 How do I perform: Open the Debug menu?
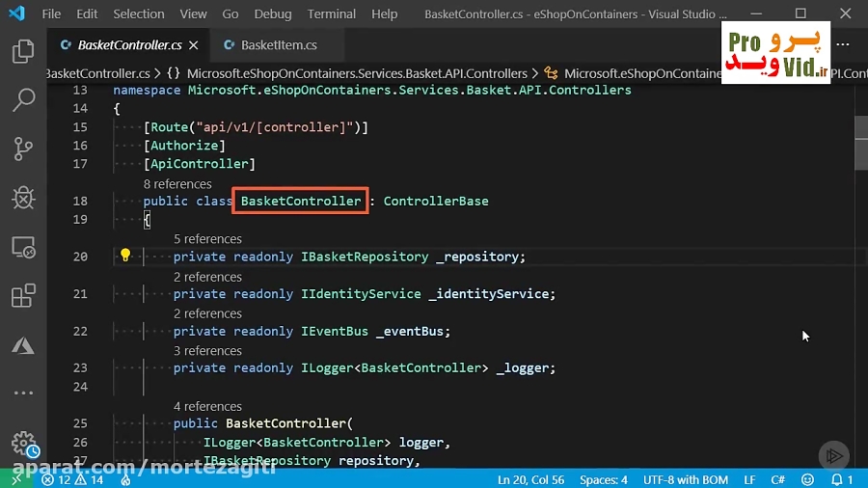(x=273, y=14)
